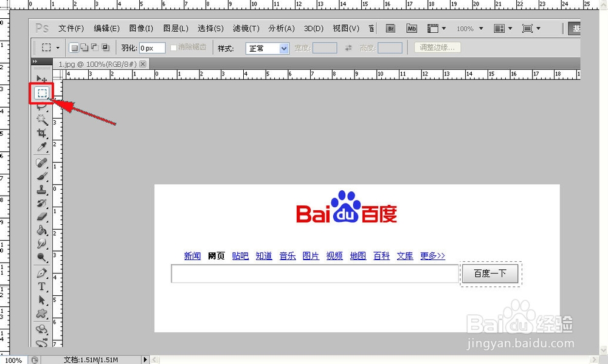Click the 知道 link in image

coord(264,256)
